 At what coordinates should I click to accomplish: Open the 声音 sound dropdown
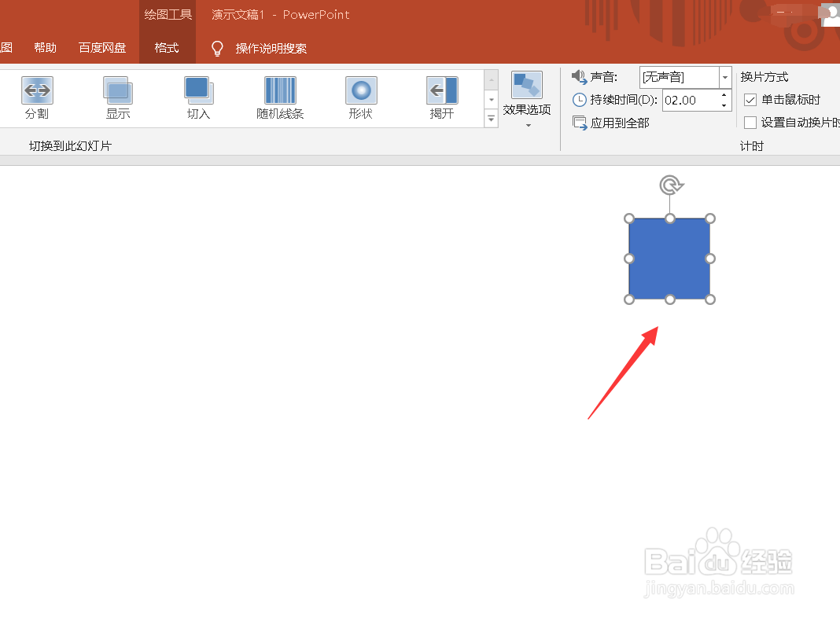click(725, 78)
